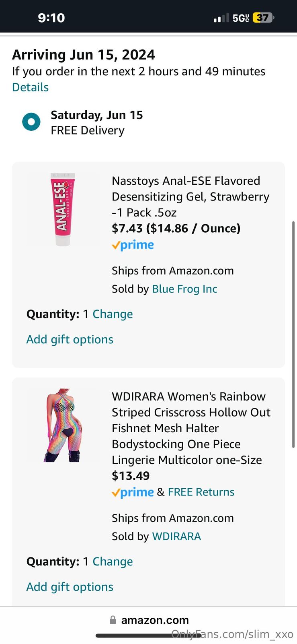Open the FREE Returns link
The width and height of the screenshot is (297, 644).
tap(201, 492)
